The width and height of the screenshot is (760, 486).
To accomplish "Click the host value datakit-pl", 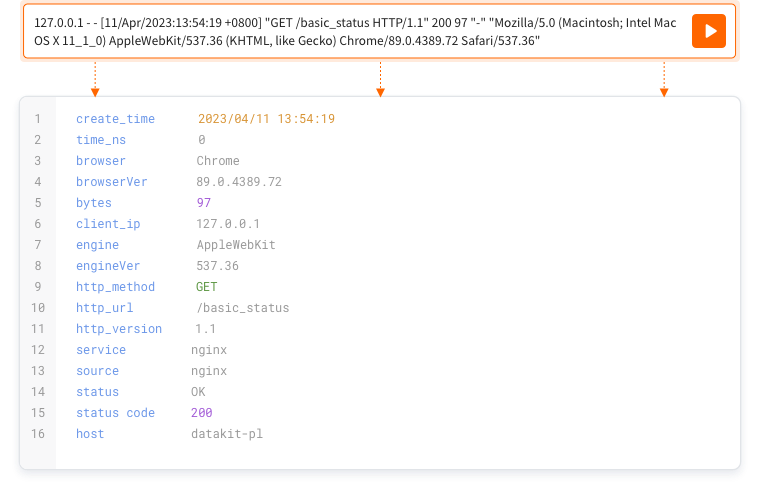I will coord(227,434).
